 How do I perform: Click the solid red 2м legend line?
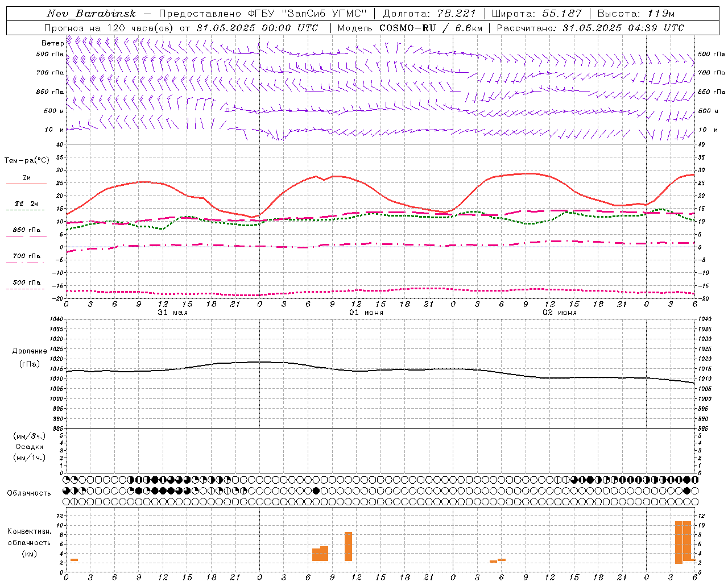click(26, 184)
